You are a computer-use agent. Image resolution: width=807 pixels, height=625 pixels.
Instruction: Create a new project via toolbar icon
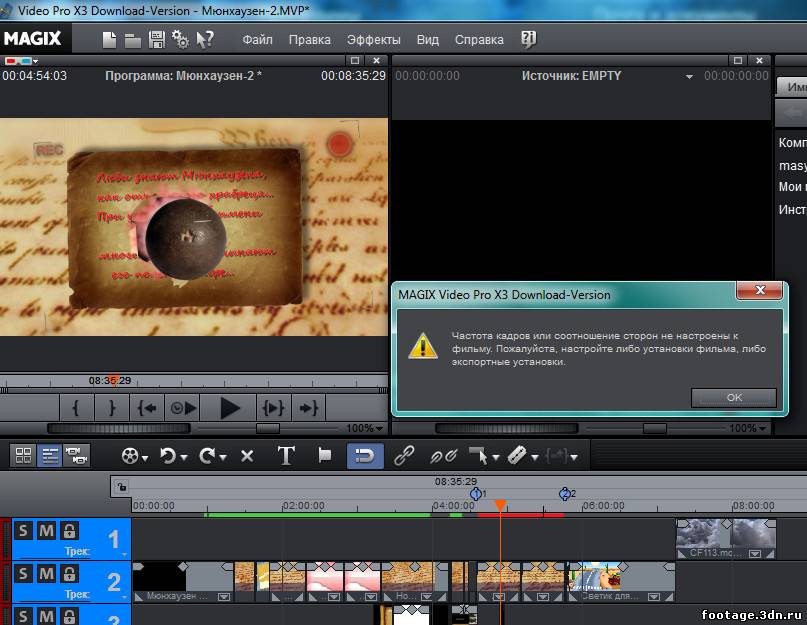pyautogui.click(x=109, y=40)
